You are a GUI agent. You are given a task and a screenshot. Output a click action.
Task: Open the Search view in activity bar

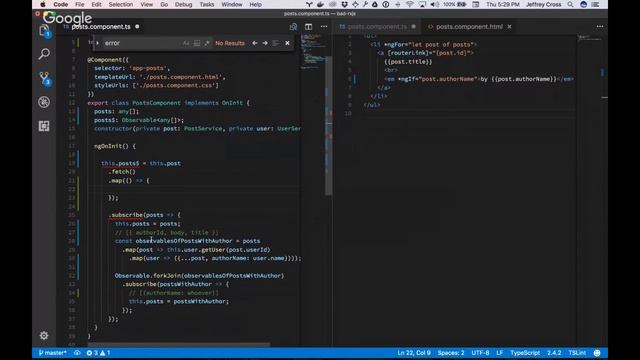pos(44,54)
